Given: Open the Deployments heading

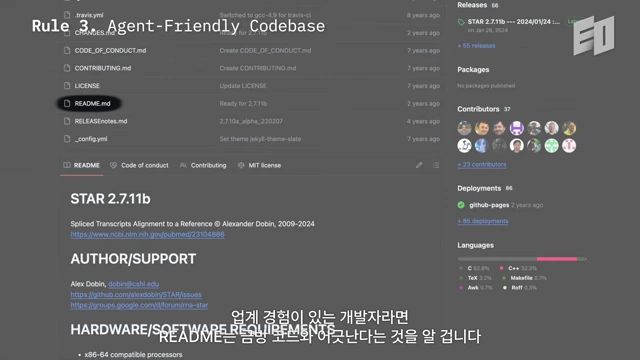Looking at the screenshot, I should point(479,189).
